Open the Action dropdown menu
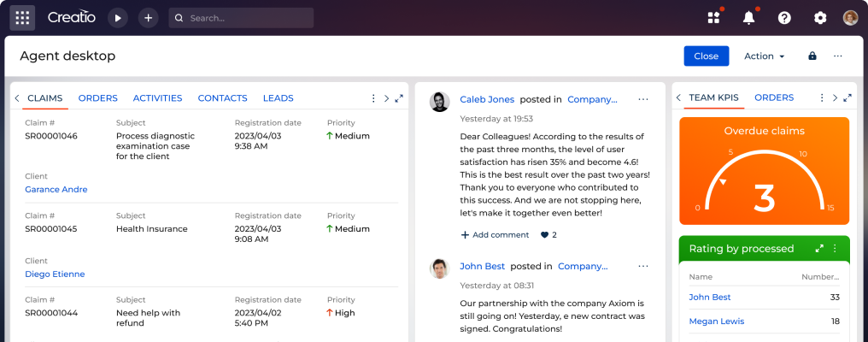 click(764, 56)
